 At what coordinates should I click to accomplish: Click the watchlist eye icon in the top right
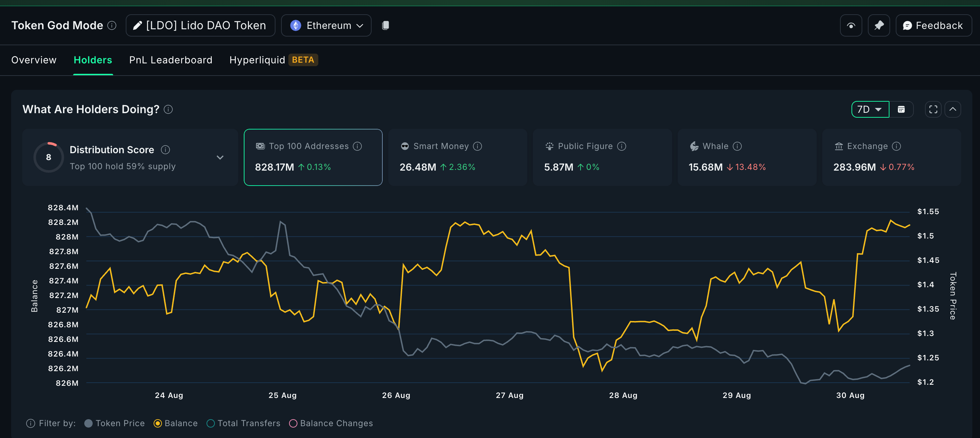[851, 25]
